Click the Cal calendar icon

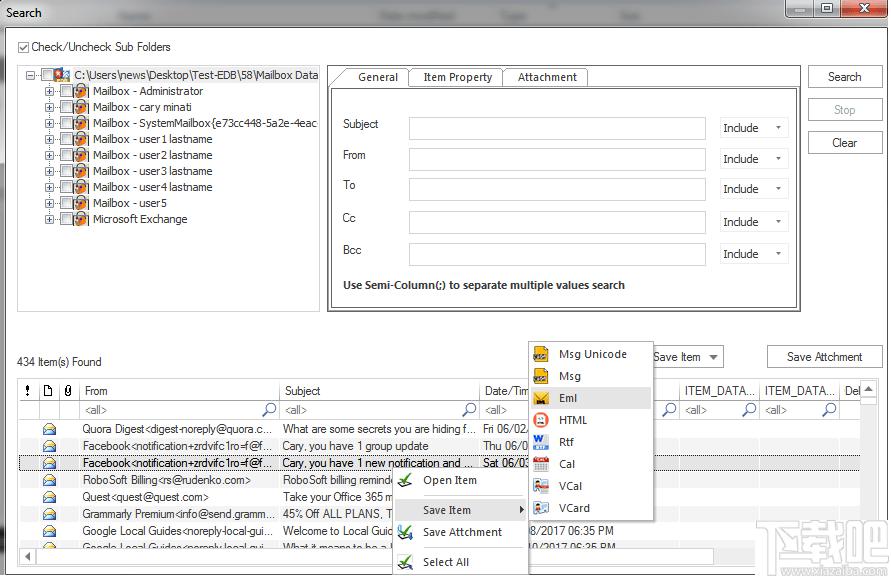click(540, 464)
